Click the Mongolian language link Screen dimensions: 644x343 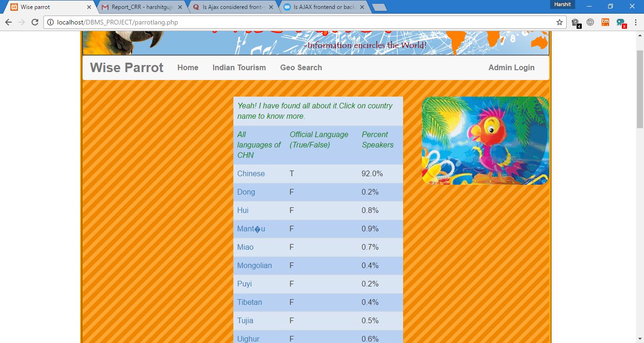coord(255,265)
